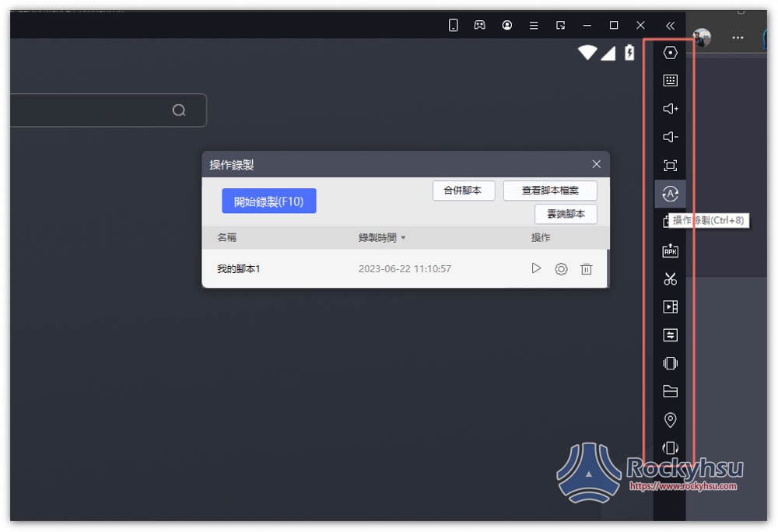Image resolution: width=778 pixels, height=532 pixels.
Task: Click the volume up speaker icon
Action: click(670, 109)
